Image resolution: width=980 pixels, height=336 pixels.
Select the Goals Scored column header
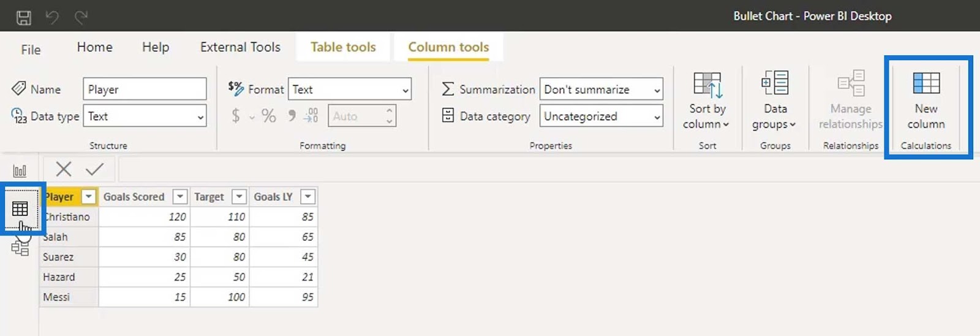[134, 197]
